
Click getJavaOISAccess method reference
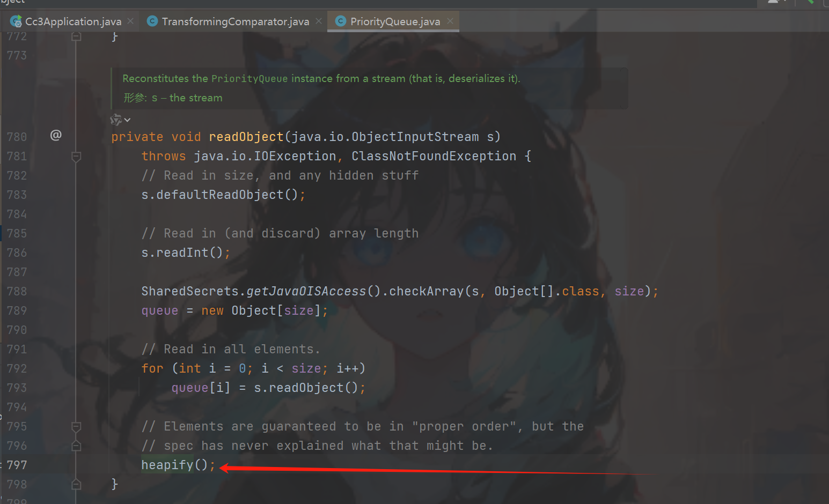pos(306,291)
